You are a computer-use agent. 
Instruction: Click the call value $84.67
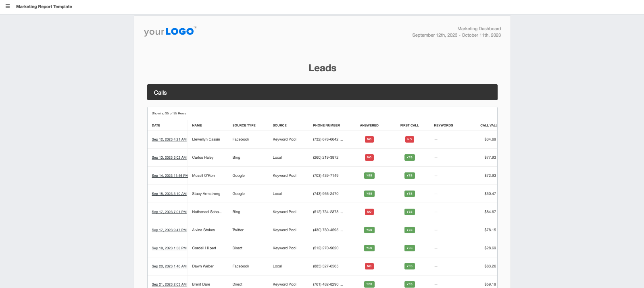pyautogui.click(x=490, y=212)
